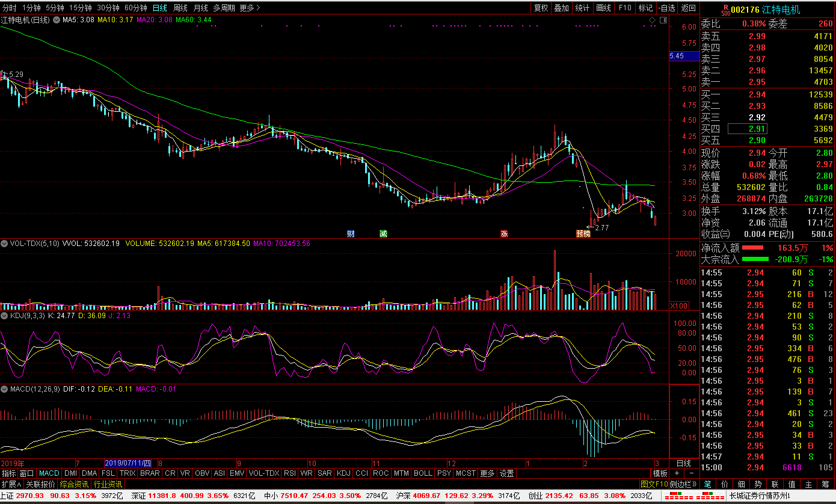Click the 2.91 price box in 买四 row
836x504 pixels.
pos(747,129)
